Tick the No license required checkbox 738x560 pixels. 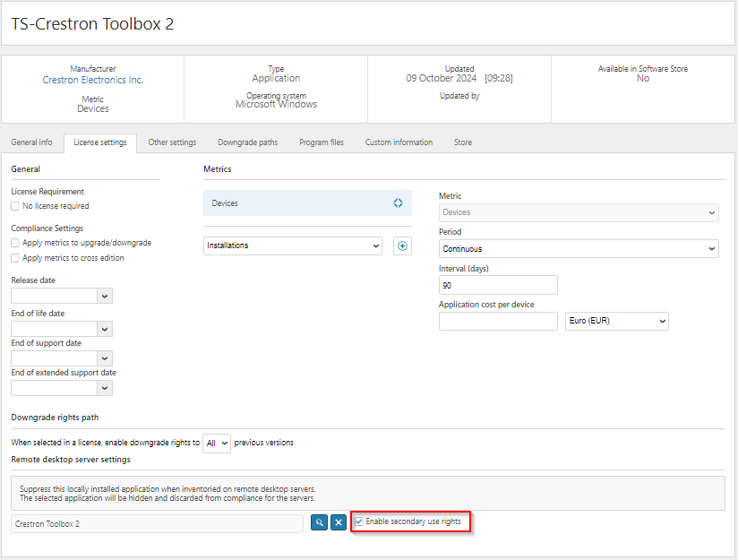point(15,206)
